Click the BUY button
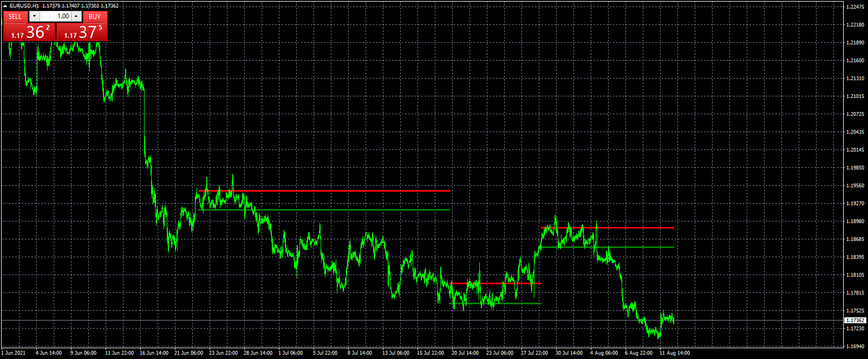Screen dimensions: 868x359 point(95,17)
